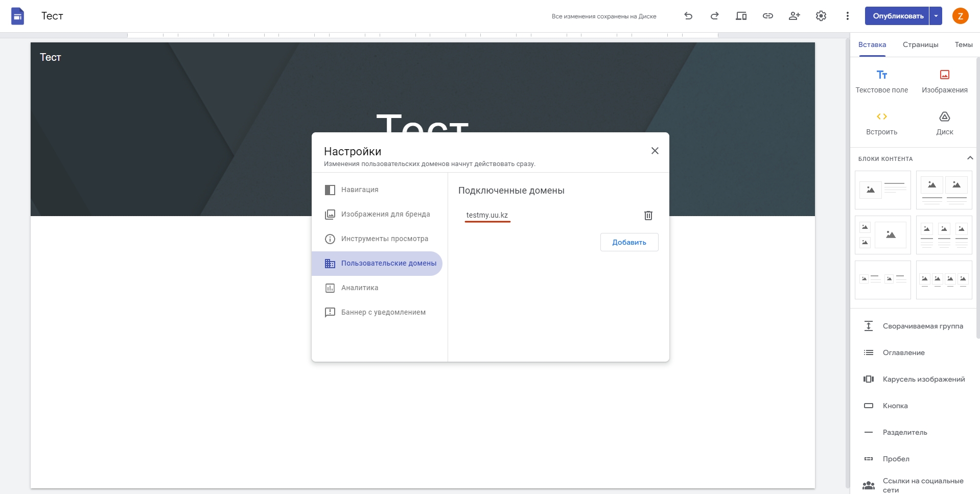
Task: Open Инструменты просмотра settings
Action: (x=377, y=239)
